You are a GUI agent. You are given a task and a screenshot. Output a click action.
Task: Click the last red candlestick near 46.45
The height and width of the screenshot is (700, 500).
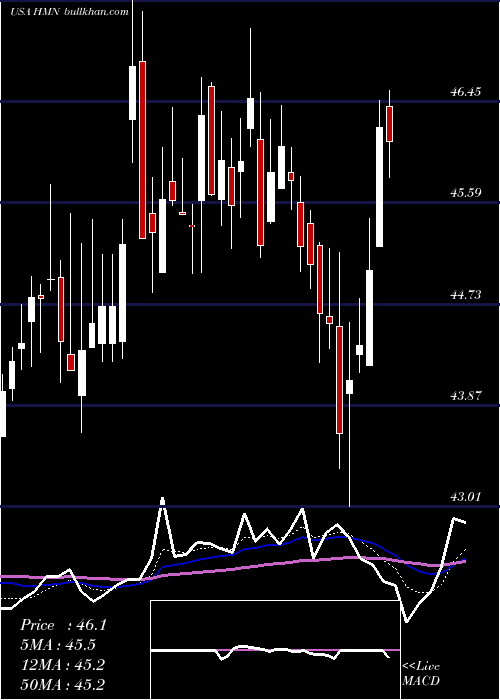tap(389, 124)
